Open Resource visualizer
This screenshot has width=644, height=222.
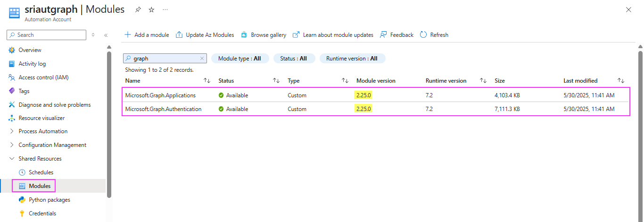41,118
